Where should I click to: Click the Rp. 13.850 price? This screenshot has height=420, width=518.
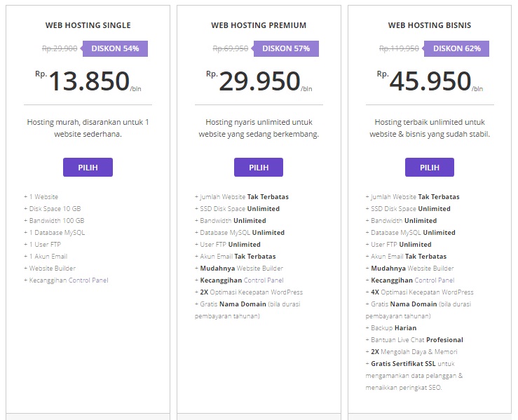[89, 81]
